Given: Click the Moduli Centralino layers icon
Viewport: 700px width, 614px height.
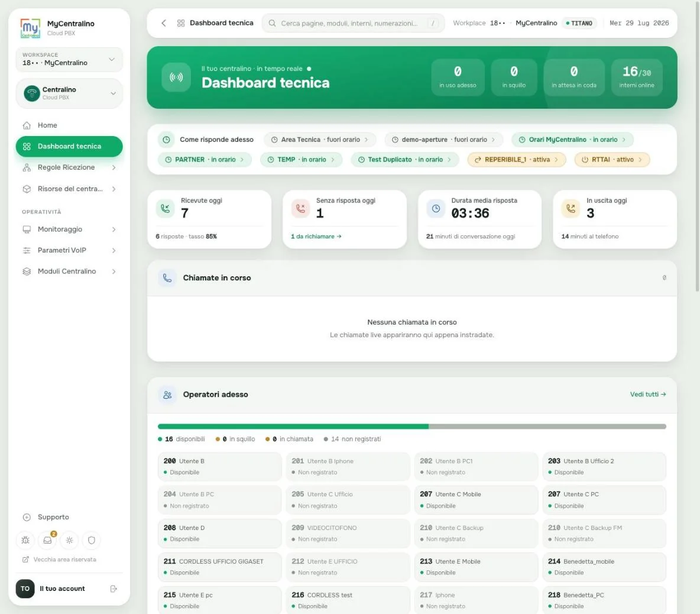Looking at the screenshot, I should tap(27, 272).
